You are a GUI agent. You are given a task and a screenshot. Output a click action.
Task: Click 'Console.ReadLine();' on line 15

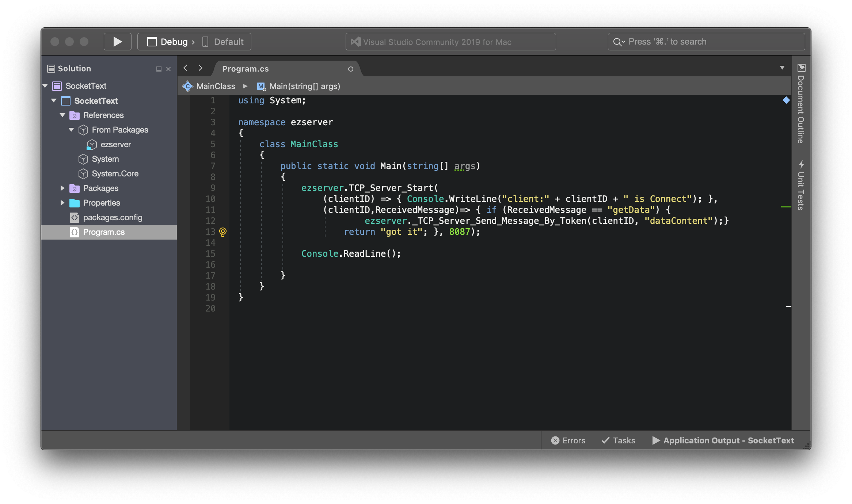(x=351, y=254)
